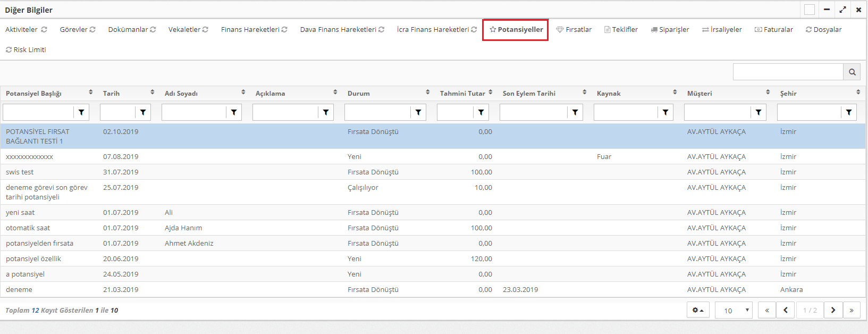This screenshot has height=334, width=868.
Task: Click filter icon under Şehir column
Action: 849,112
